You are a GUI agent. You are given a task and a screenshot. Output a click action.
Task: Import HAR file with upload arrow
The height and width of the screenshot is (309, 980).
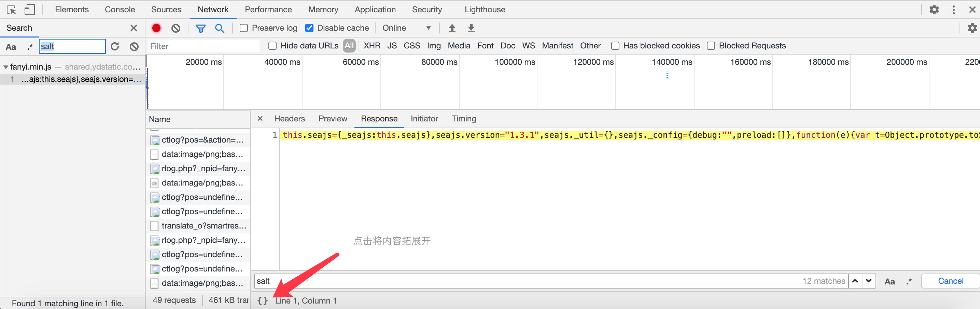tap(452, 28)
